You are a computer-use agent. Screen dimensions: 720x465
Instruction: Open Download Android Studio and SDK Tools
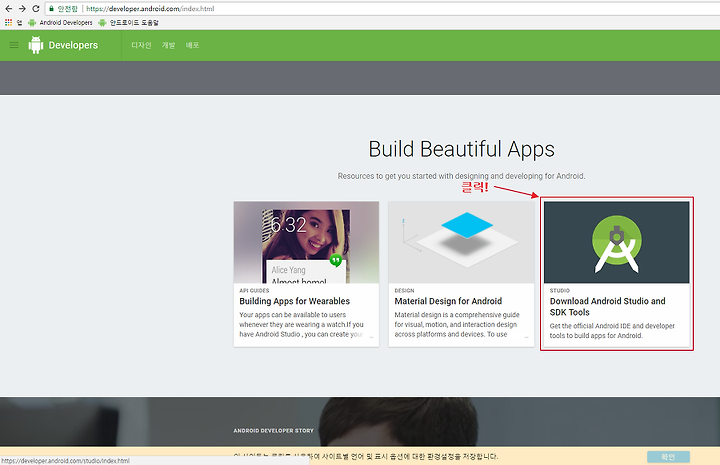point(608,307)
